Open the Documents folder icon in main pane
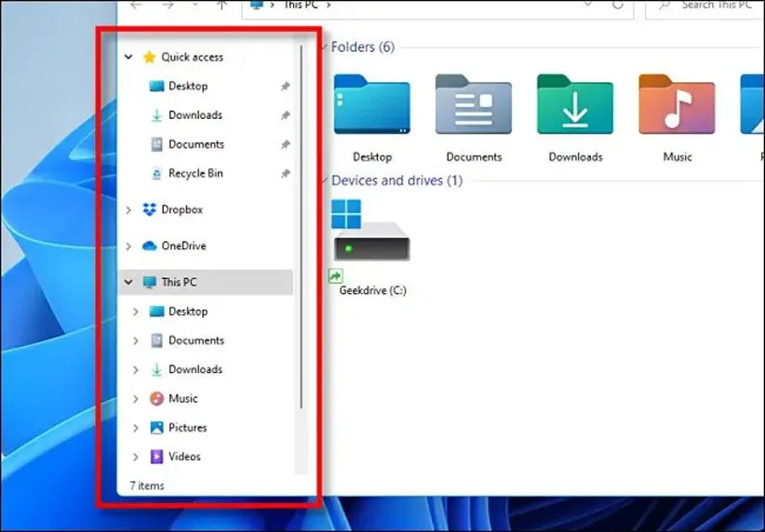 [x=474, y=107]
